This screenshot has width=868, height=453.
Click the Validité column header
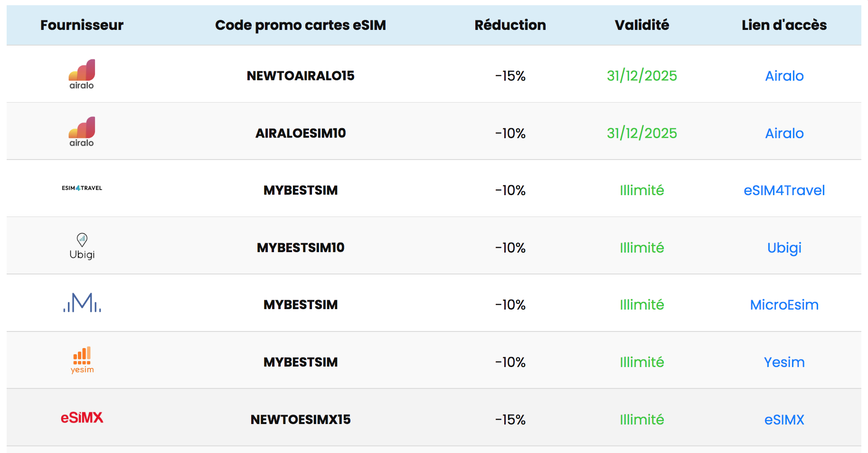[642, 25]
